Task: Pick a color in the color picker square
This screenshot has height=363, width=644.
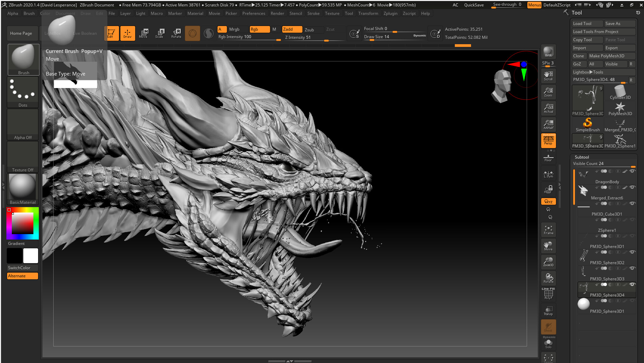Action: 23,223
